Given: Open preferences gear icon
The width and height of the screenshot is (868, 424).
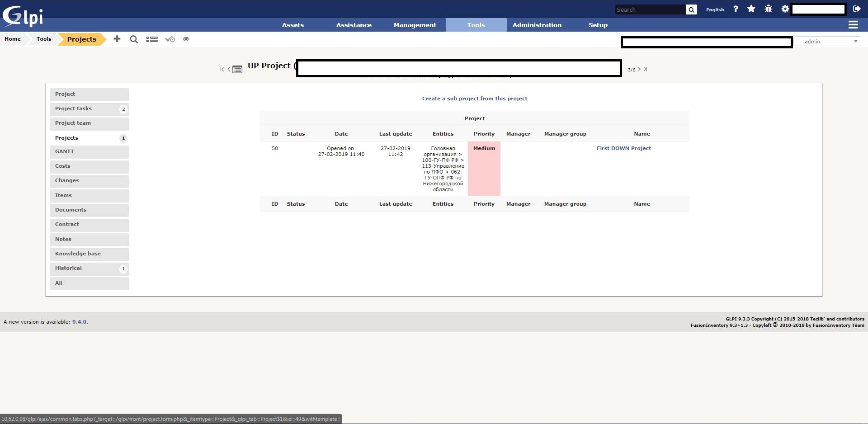Looking at the screenshot, I should [x=785, y=9].
